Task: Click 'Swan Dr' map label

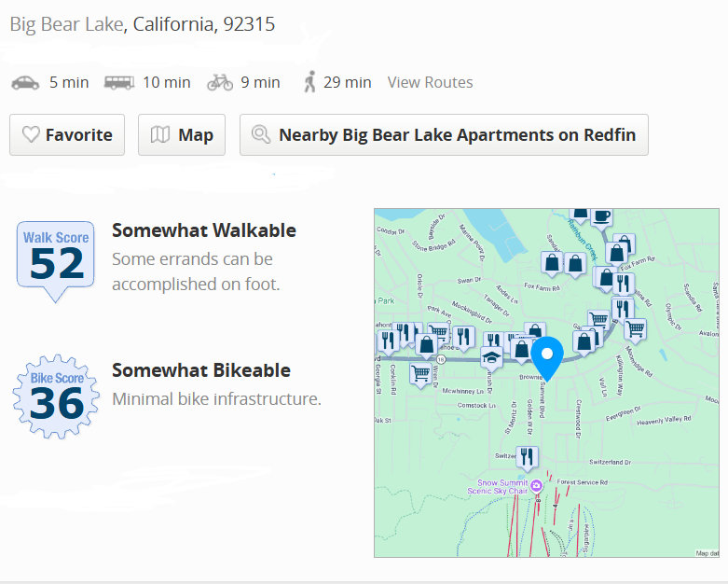Action: tap(469, 280)
